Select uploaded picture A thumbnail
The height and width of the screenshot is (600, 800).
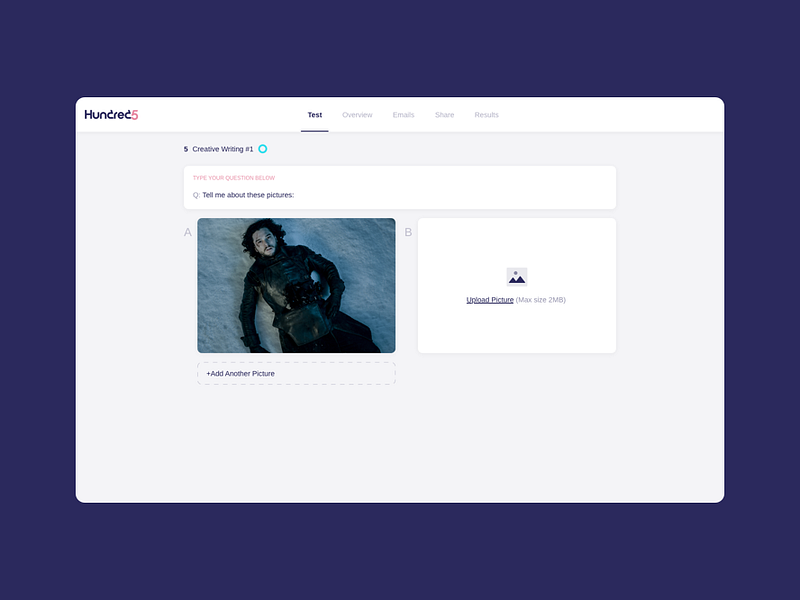click(296, 285)
